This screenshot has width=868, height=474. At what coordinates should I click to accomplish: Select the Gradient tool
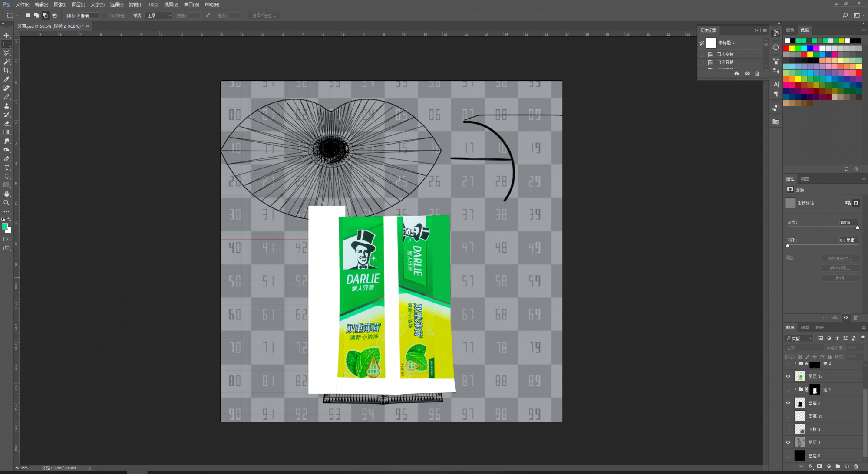(x=7, y=132)
